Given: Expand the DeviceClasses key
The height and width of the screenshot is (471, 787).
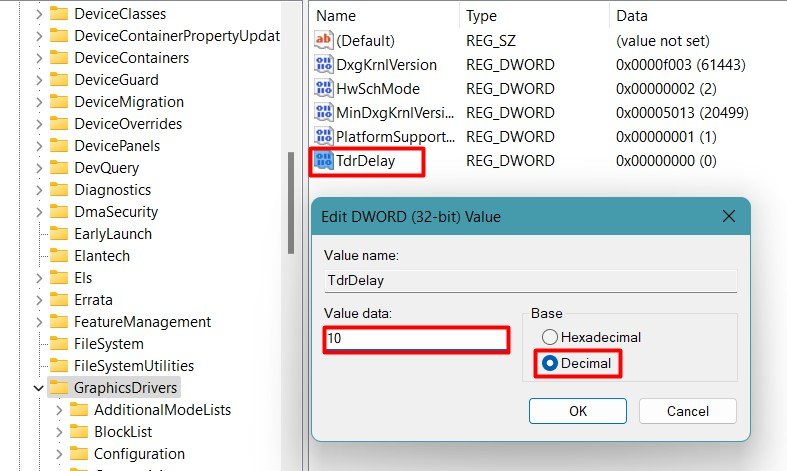Looking at the screenshot, I should tap(39, 14).
